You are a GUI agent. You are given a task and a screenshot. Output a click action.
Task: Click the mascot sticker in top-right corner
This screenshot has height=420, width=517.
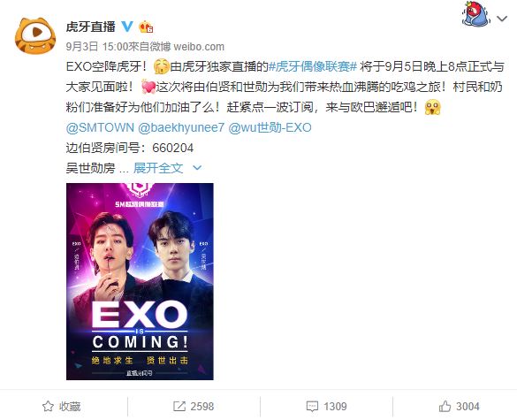point(475,14)
